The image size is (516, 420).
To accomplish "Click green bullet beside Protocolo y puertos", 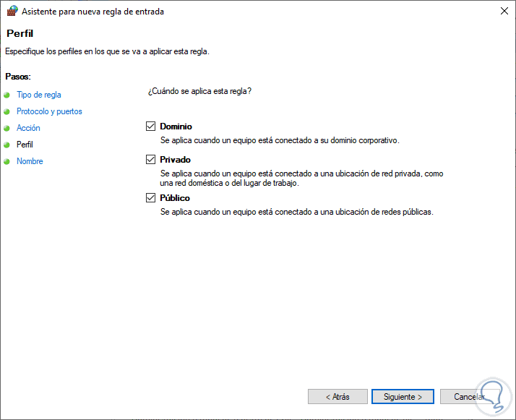I will click(7, 111).
